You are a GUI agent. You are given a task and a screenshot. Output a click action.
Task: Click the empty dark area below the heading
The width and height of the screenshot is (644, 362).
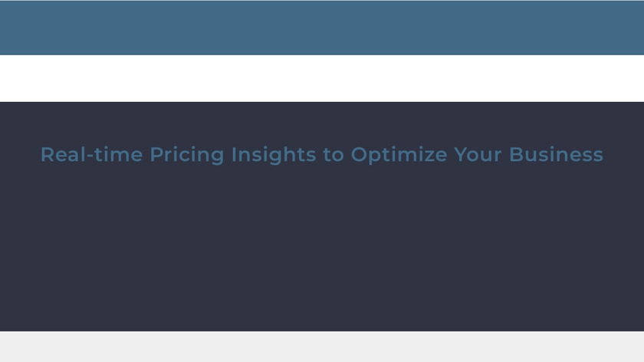pos(322,253)
